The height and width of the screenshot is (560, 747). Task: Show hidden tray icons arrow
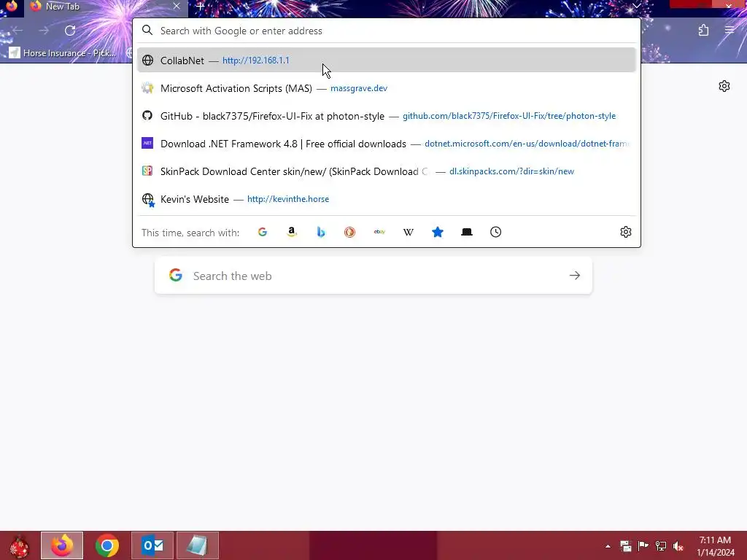pyautogui.click(x=608, y=546)
